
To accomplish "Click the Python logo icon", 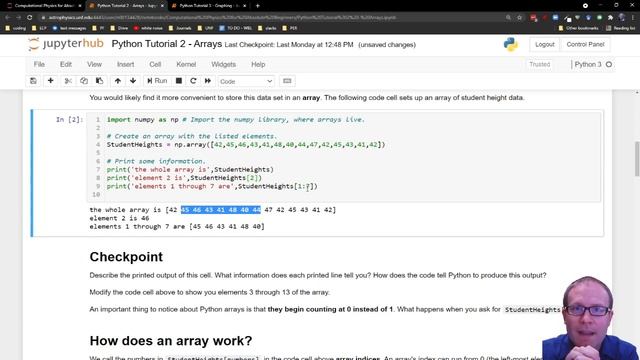I will pos(510,44).
